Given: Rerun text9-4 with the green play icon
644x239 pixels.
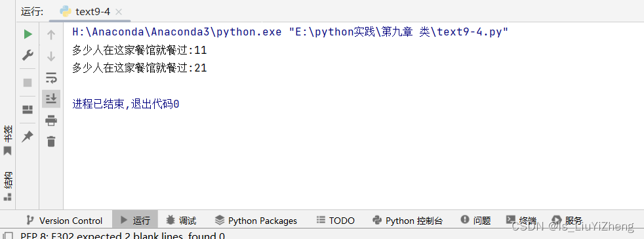Looking at the screenshot, I should point(28,34).
